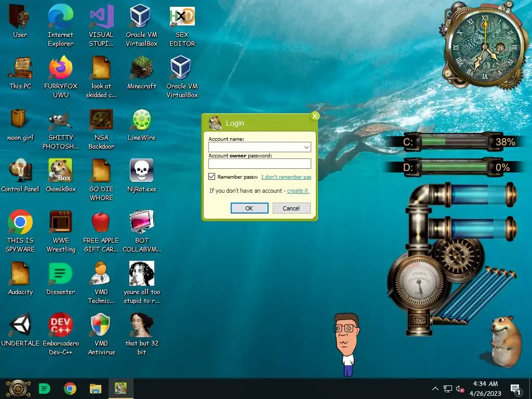Open BOT COLLABVM... desktop icon
The image size is (532, 399).
coord(142,231)
